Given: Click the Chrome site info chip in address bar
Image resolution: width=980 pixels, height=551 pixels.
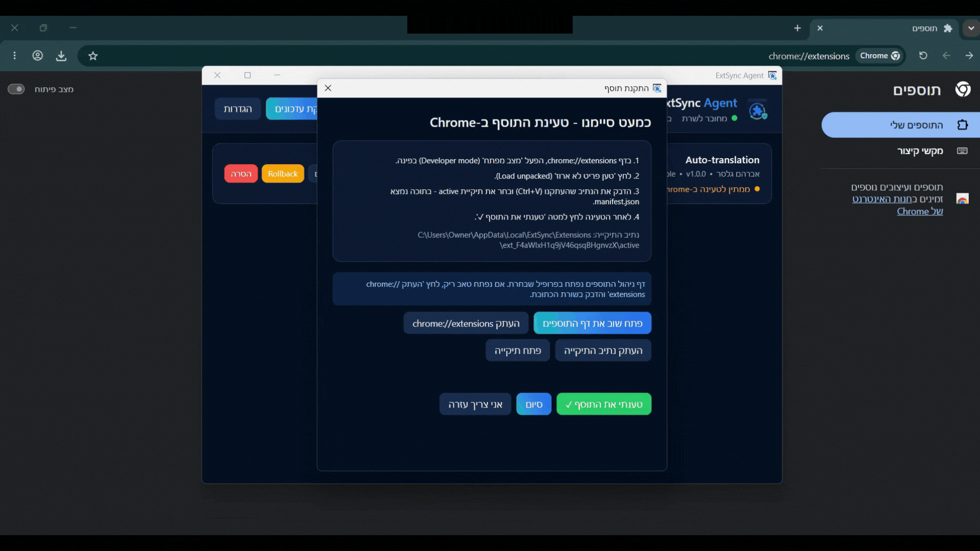Looking at the screenshot, I should (879, 56).
